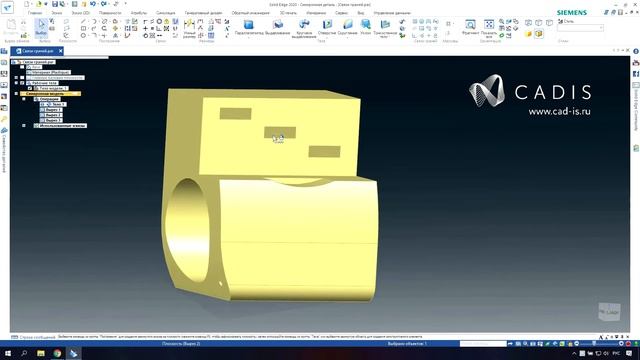Image resolution: width=640 pixels, height=360 pixels.
Task: Start the Параллелепипед box feature
Action: [249, 27]
